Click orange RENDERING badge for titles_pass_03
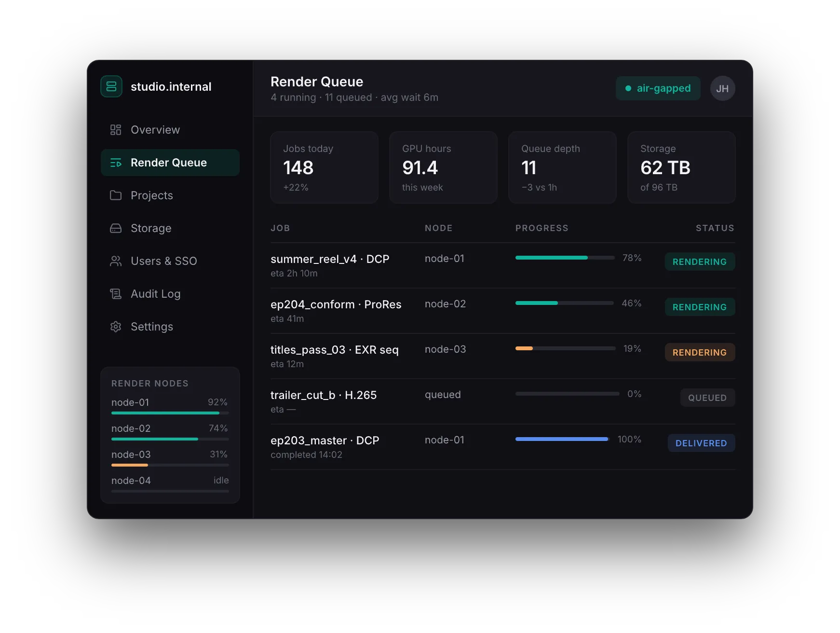The width and height of the screenshot is (840, 633). click(700, 352)
